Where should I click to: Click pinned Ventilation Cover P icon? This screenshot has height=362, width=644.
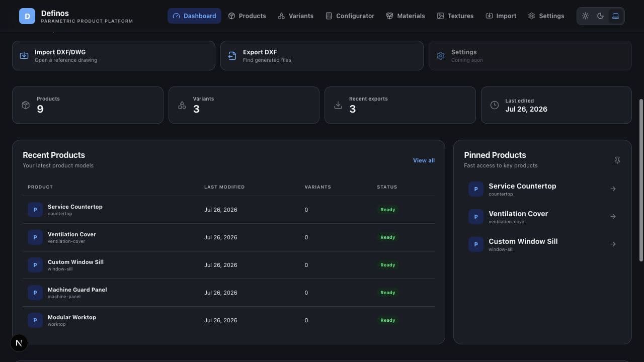tap(476, 217)
